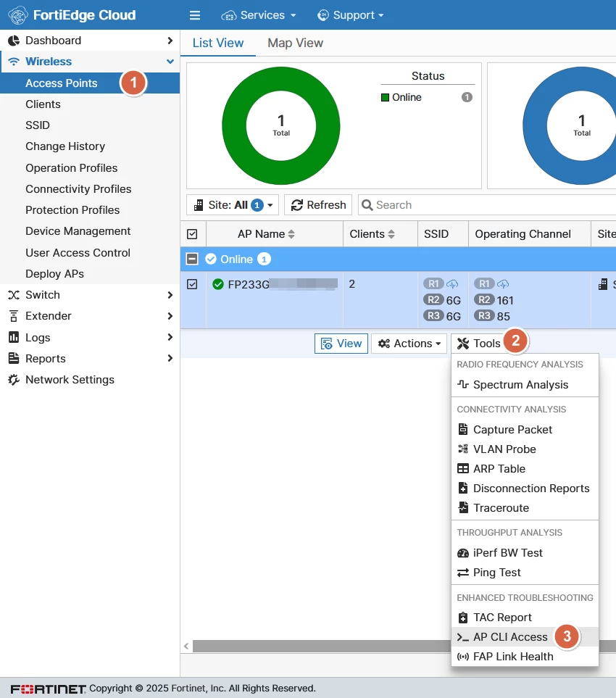This screenshot has width=616, height=698.
Task: Open Deploy APs
Action: (55, 274)
